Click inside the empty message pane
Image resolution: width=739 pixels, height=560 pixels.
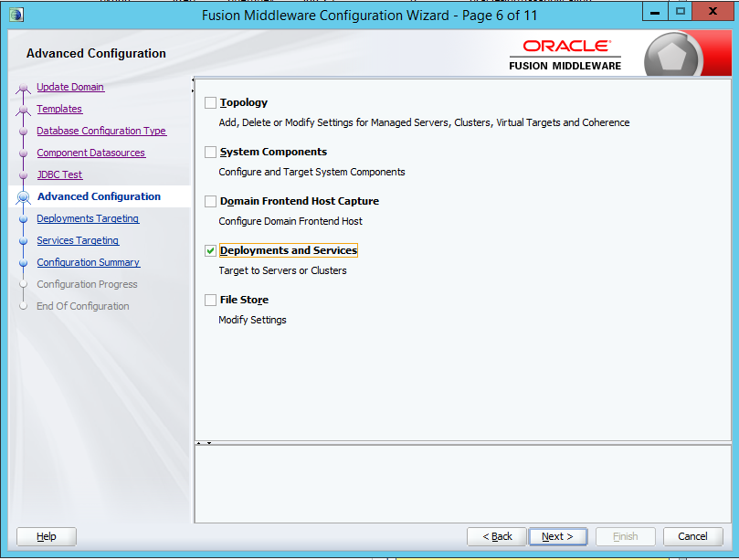tap(463, 483)
